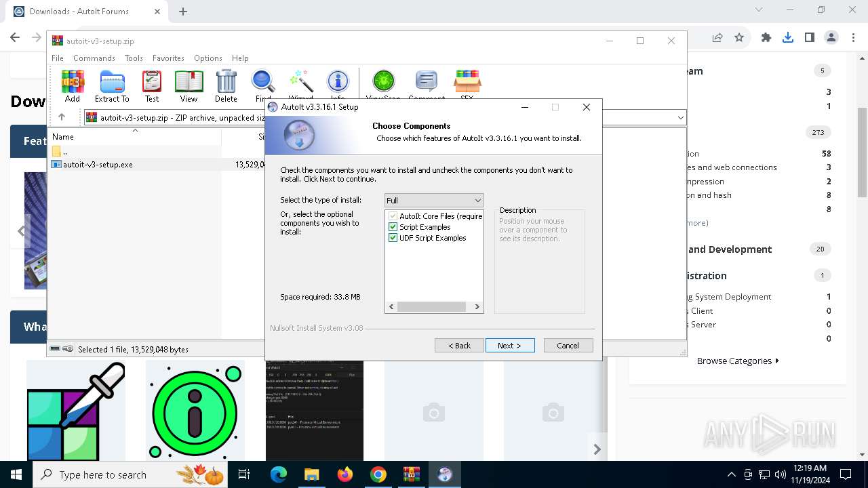Open the File menu in WinRAR
Screen dimensions: 868x488
click(58, 58)
